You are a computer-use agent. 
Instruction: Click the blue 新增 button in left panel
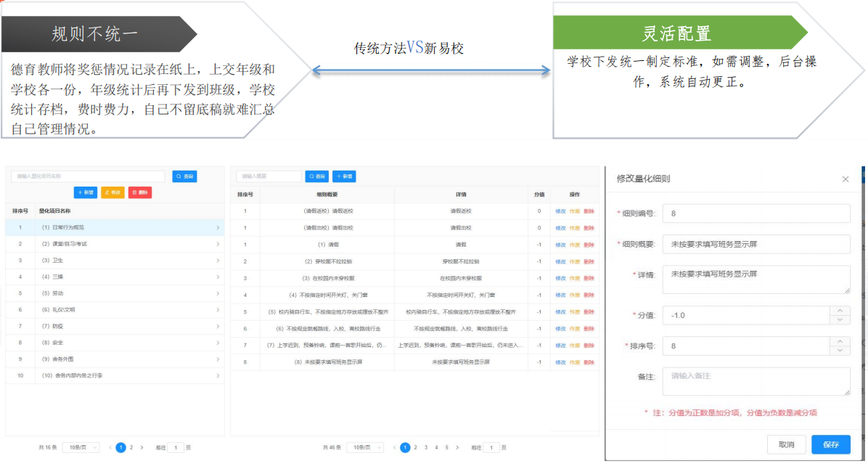click(86, 192)
